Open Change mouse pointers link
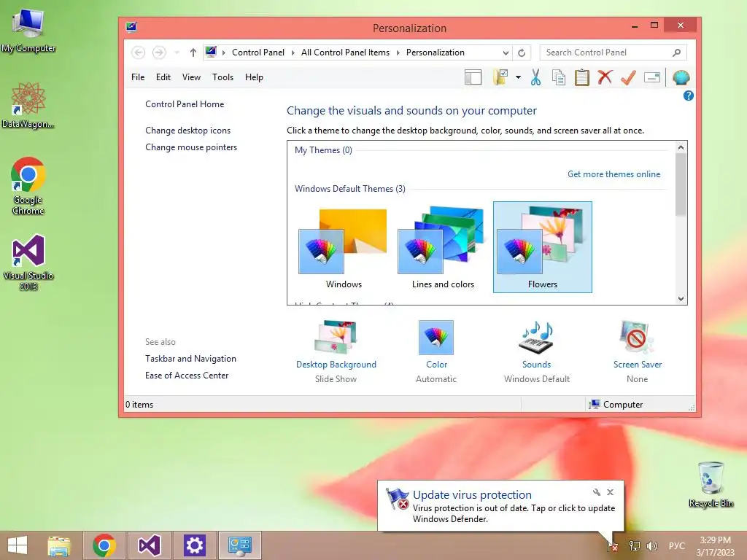This screenshot has width=747, height=560. [191, 147]
